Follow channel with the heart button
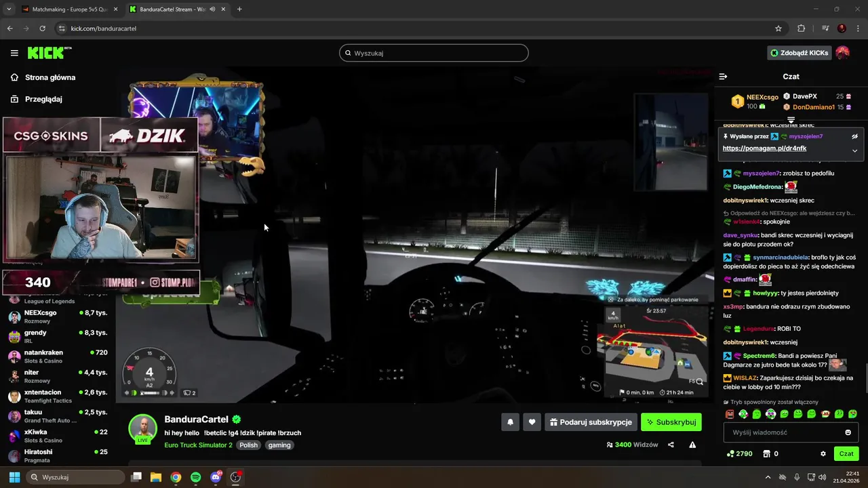 532,422
